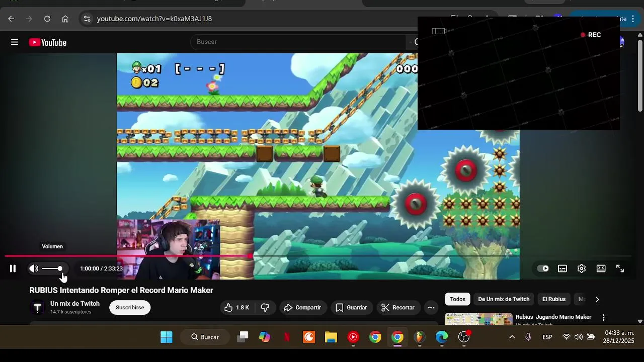Select the Todos filter chip

pos(457,299)
